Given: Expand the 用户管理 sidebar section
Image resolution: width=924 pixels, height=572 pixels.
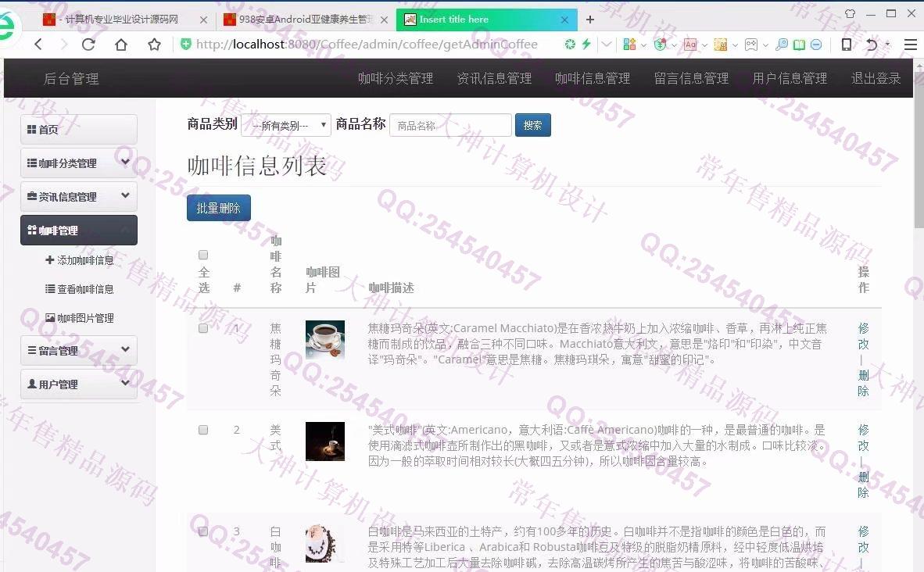Looking at the screenshot, I should [x=79, y=384].
